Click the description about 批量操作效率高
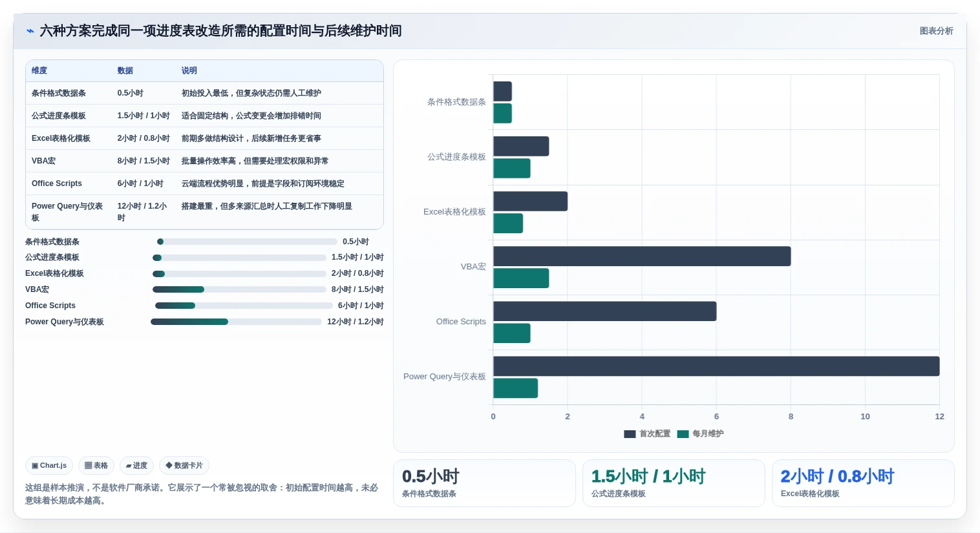This screenshot has width=980, height=533. point(255,161)
